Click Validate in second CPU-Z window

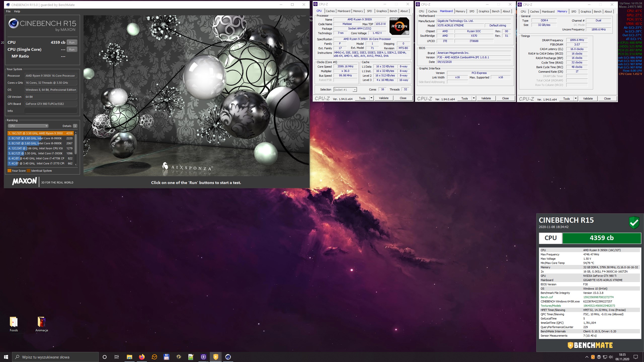(486, 99)
